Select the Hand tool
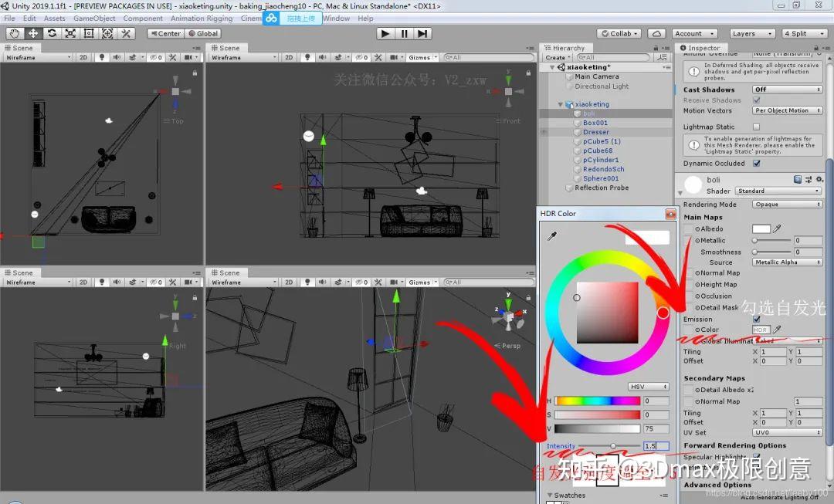The width and height of the screenshot is (834, 504). tap(14, 33)
